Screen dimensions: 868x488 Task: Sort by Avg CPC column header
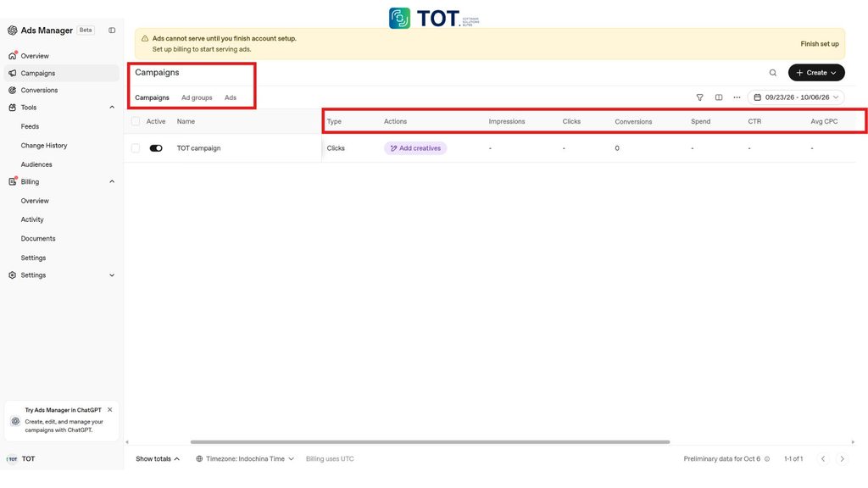point(824,121)
